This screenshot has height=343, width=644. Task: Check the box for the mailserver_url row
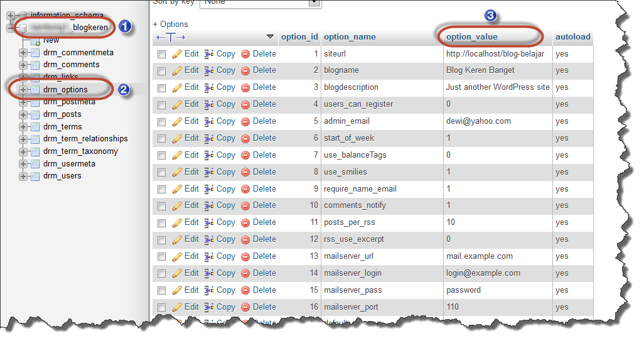(162, 257)
